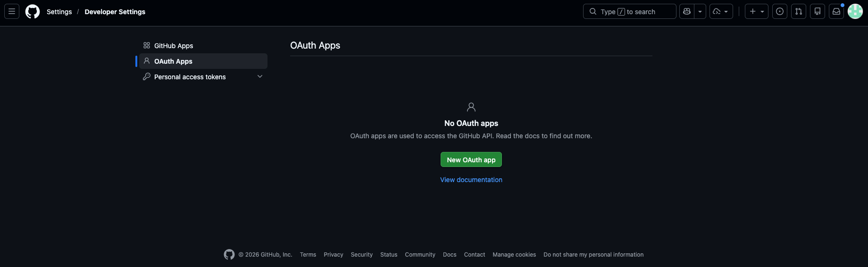
Task: Click the Settings breadcrumb link
Action: pyautogui.click(x=59, y=12)
